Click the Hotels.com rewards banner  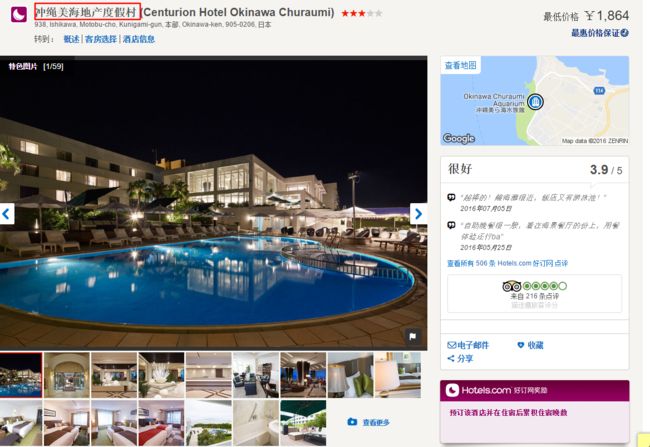click(x=535, y=390)
